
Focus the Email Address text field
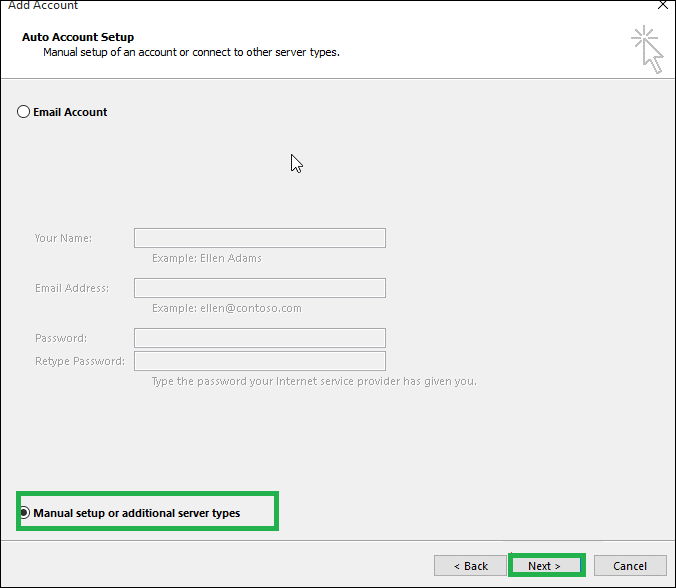click(260, 288)
